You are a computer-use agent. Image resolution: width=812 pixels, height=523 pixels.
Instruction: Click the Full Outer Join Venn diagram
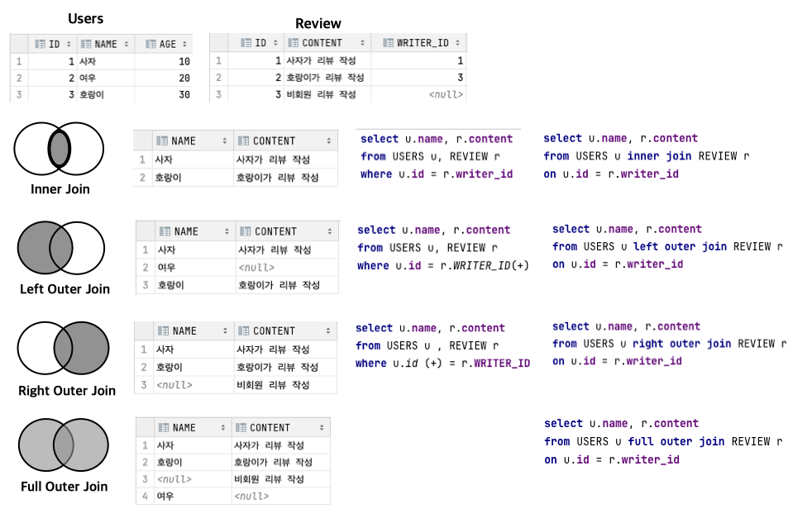(x=63, y=445)
